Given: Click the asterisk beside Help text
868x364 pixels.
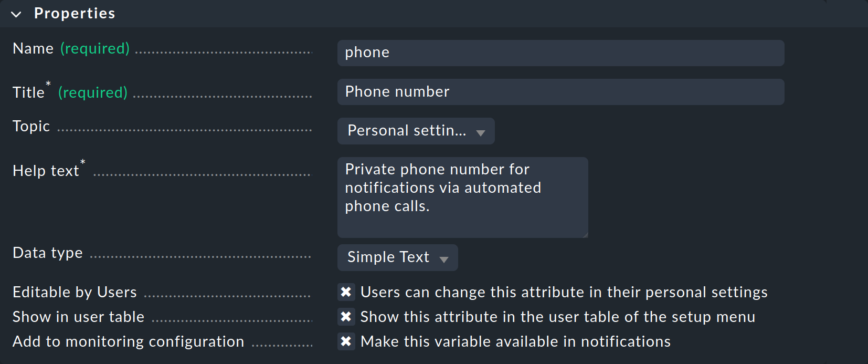Looking at the screenshot, I should pos(83,163).
